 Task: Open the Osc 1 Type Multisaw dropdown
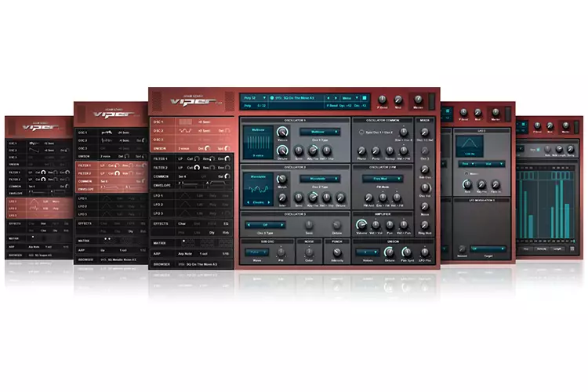320,132
